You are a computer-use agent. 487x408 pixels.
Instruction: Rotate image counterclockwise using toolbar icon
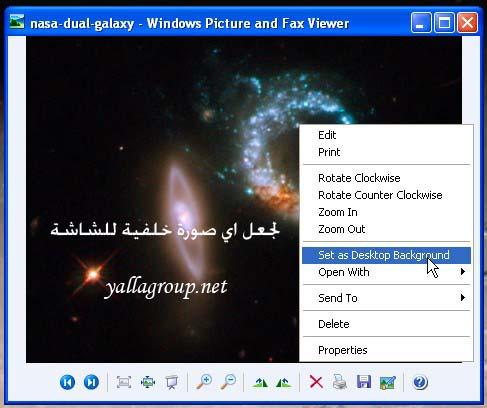[x=284, y=382]
